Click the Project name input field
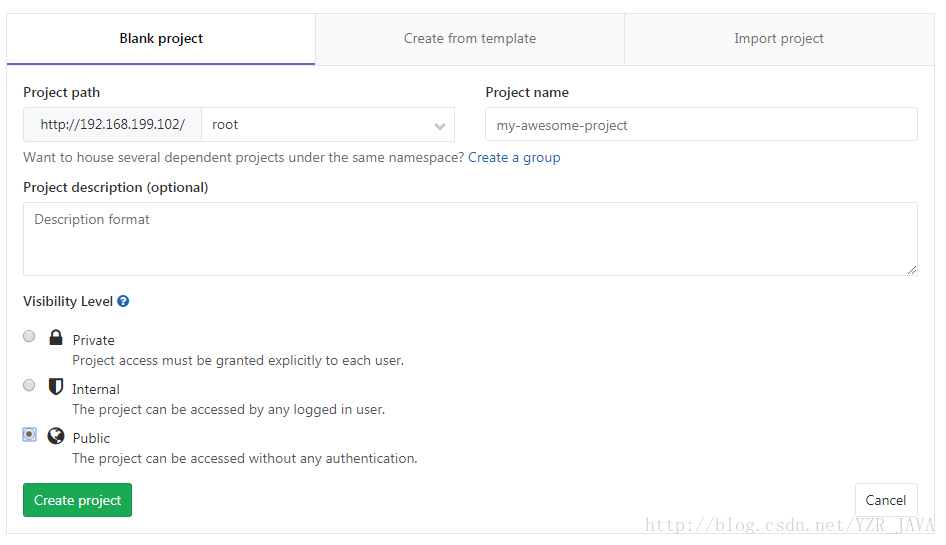The height and width of the screenshot is (545, 946). pos(701,124)
